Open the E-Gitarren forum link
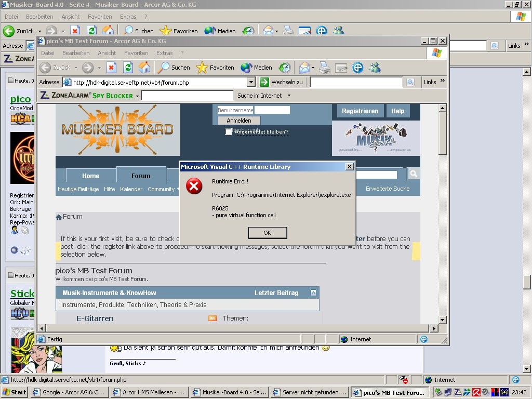This screenshot has height=399, width=532. point(95,318)
